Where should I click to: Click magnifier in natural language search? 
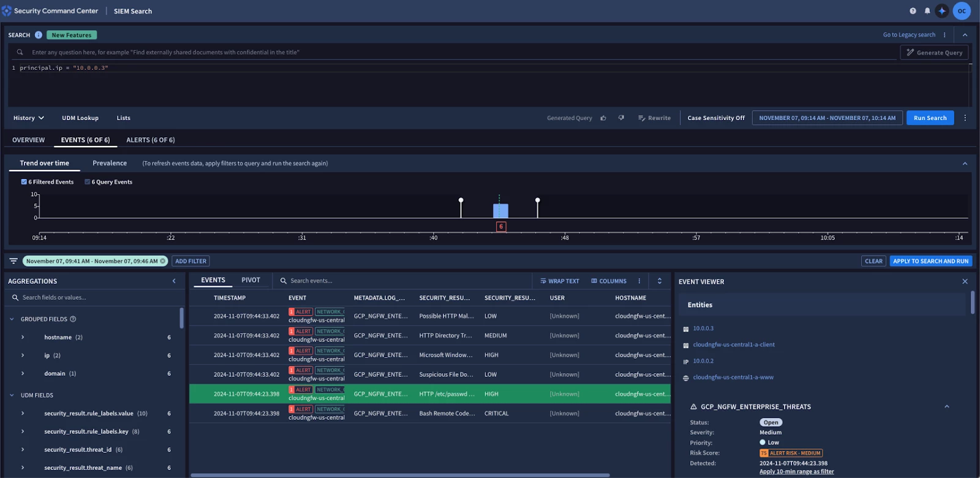[20, 52]
